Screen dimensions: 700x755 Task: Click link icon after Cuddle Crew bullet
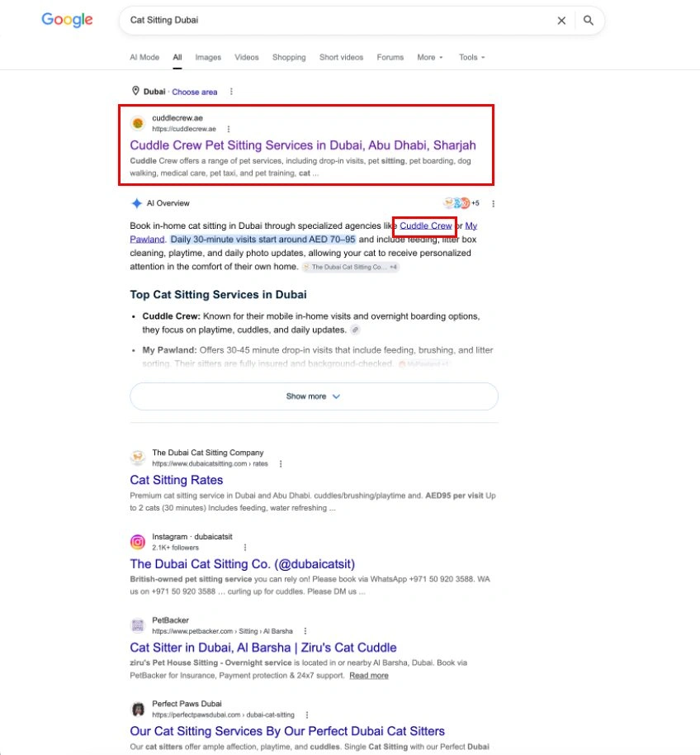(355, 330)
